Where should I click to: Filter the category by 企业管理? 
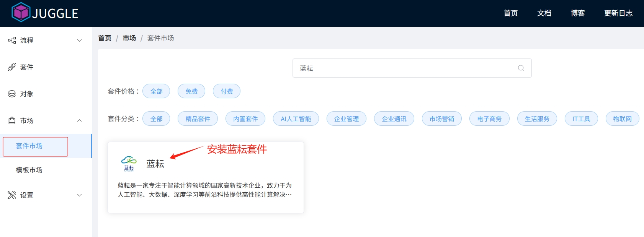(x=347, y=118)
